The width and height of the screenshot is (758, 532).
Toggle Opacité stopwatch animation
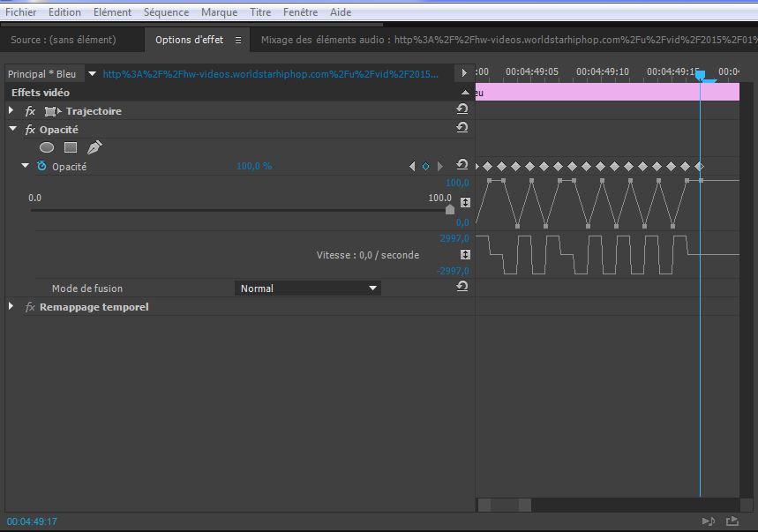tap(41, 166)
